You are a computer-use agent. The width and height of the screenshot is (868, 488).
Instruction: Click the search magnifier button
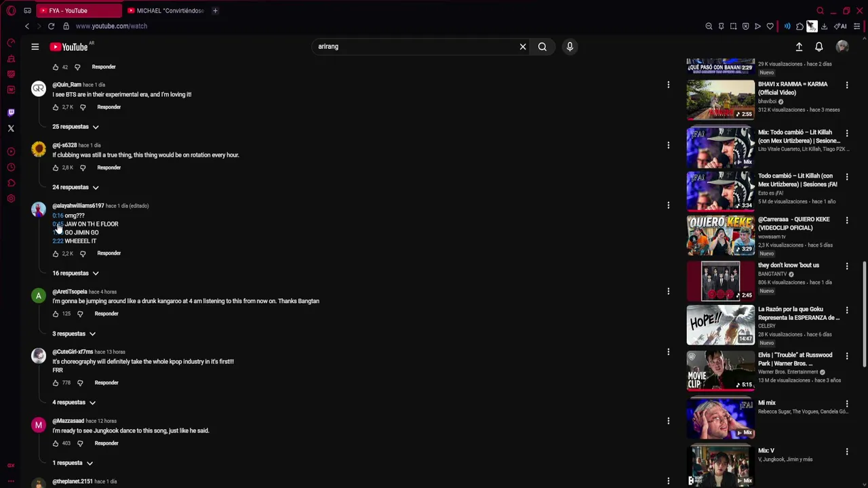coord(542,47)
